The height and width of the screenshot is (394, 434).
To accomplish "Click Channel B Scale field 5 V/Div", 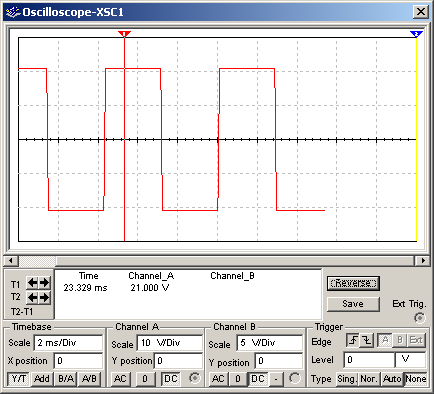I will tap(270, 343).
